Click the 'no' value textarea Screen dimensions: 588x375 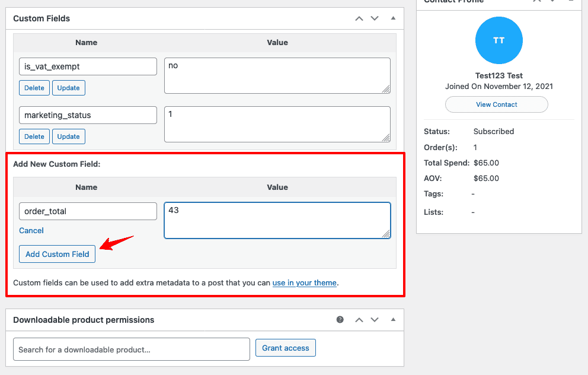pos(277,75)
